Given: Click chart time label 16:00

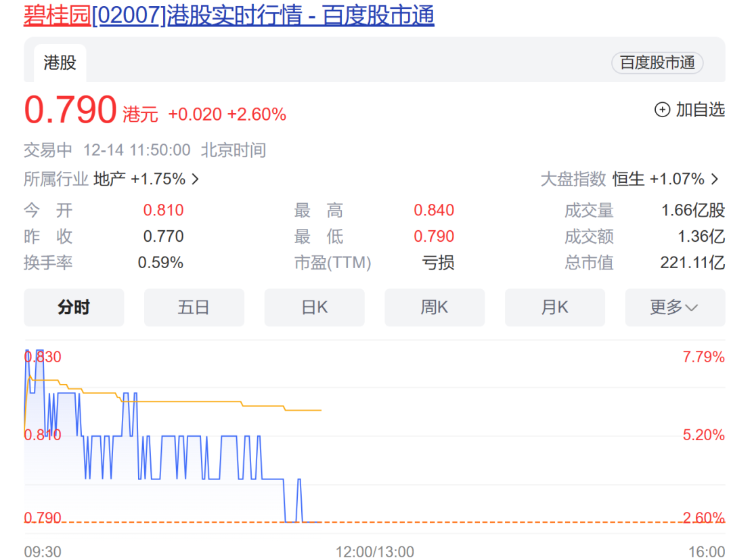Looking at the screenshot, I should [707, 552].
